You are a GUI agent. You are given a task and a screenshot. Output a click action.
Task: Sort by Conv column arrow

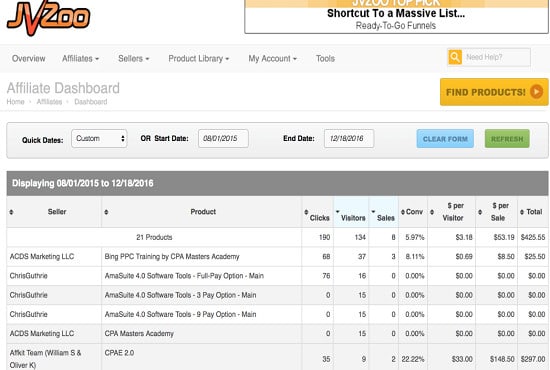pyautogui.click(x=403, y=212)
